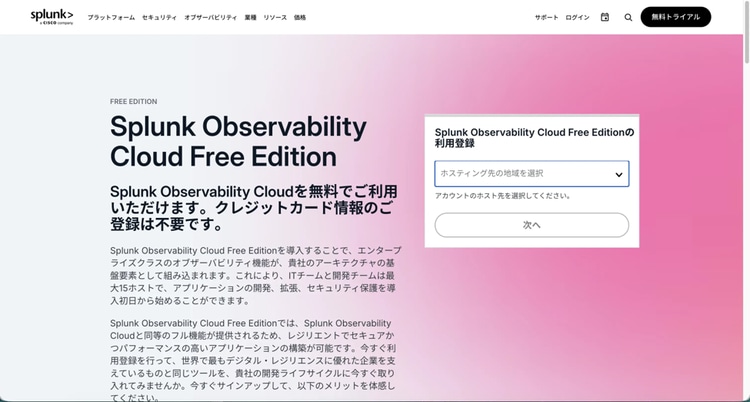Open the search magnifier icon

[628, 17]
